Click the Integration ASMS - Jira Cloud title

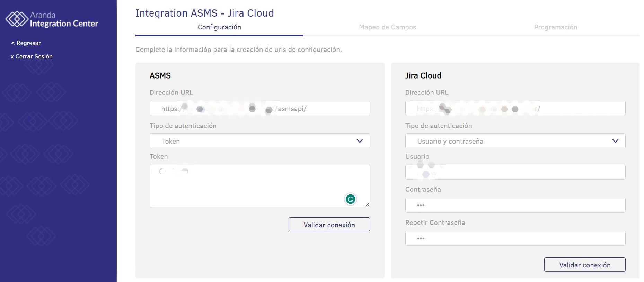(x=204, y=13)
